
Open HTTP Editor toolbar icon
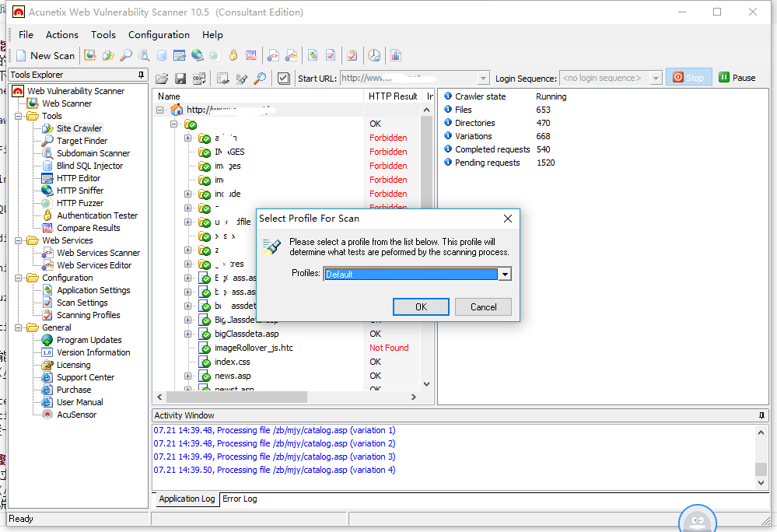[x=180, y=55]
